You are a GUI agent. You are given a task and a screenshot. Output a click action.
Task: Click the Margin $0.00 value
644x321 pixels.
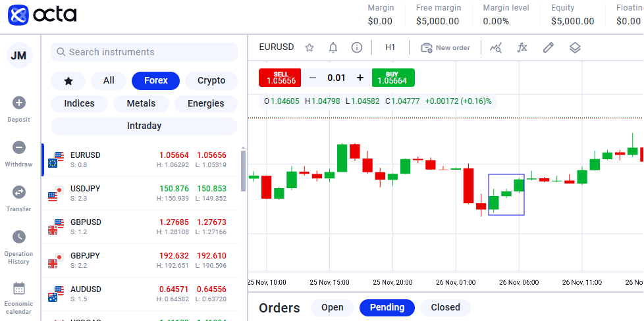click(x=380, y=21)
